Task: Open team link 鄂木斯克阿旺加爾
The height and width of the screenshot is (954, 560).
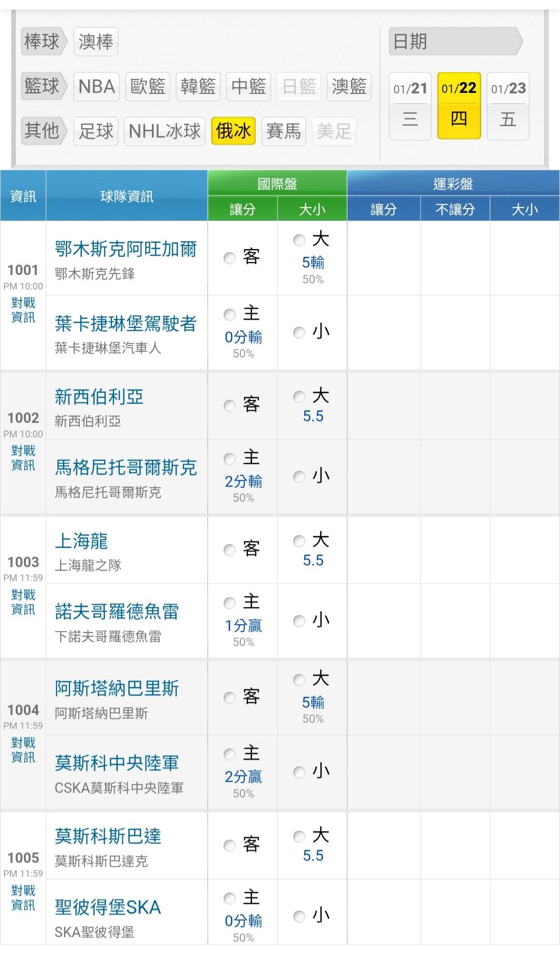Action: click(x=125, y=250)
